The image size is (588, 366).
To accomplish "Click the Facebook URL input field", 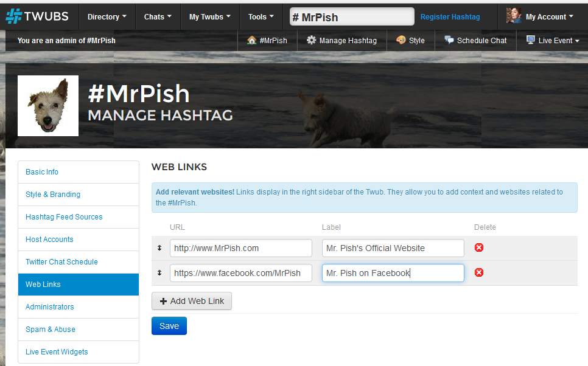I will 241,273.
